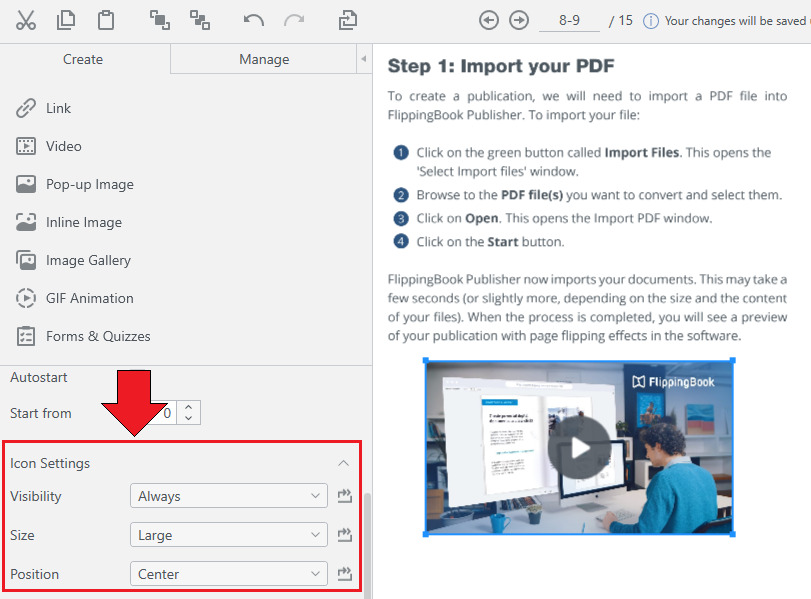Screen dimensions: 811x599
Task: Click the "/ 15" total pages text
Action: [x=621, y=21]
